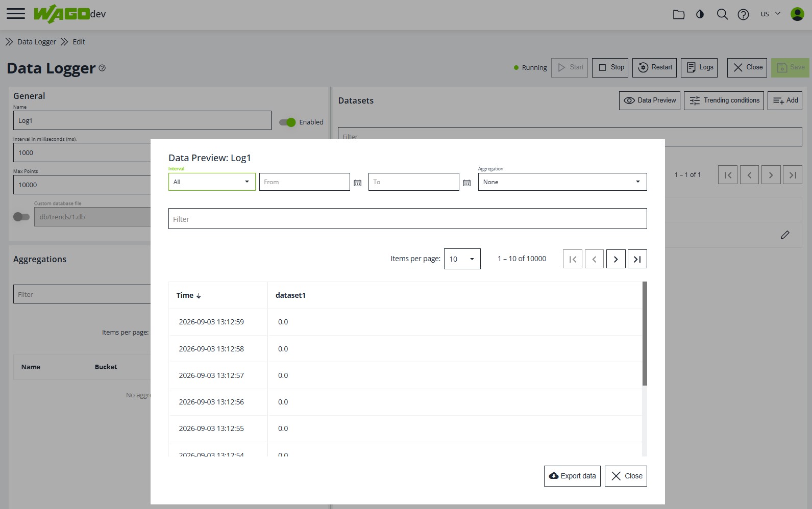
Task: Click the Export data button
Action: click(x=572, y=476)
